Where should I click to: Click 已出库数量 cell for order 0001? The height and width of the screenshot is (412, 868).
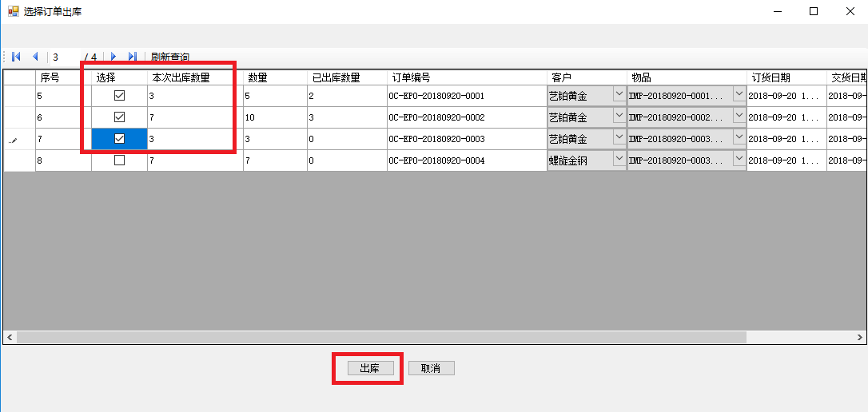click(347, 96)
